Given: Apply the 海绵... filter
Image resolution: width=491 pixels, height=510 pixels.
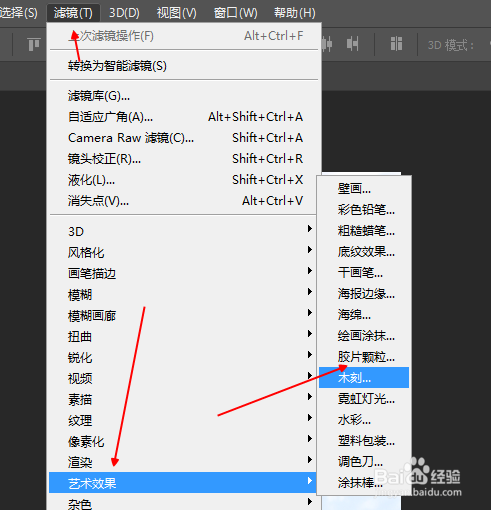Looking at the screenshot, I should (x=364, y=315).
